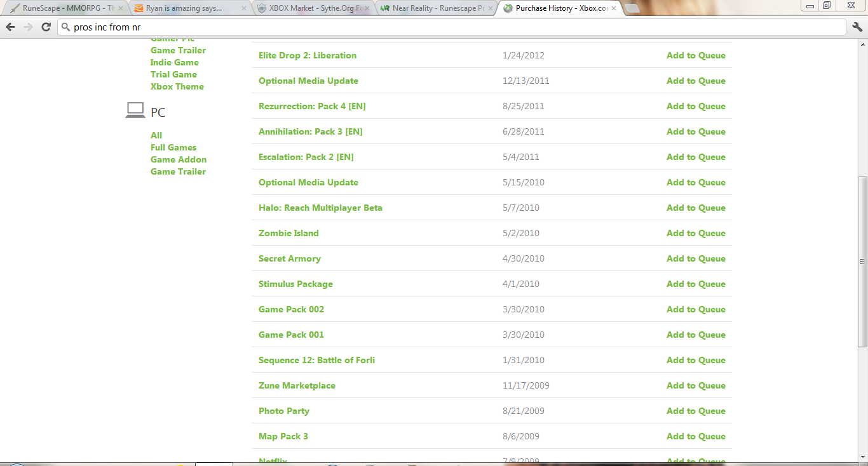Open the Indie Game category link
Viewport: 868px width, 466px height.
click(175, 62)
